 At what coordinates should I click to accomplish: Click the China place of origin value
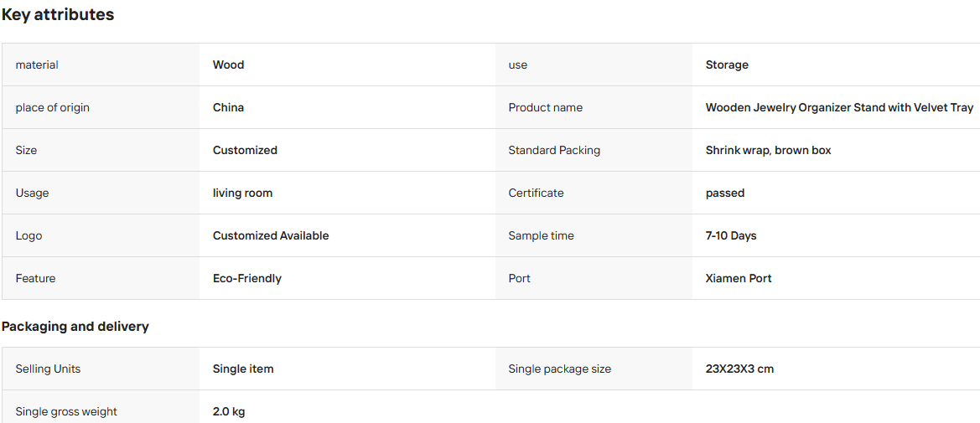point(228,107)
